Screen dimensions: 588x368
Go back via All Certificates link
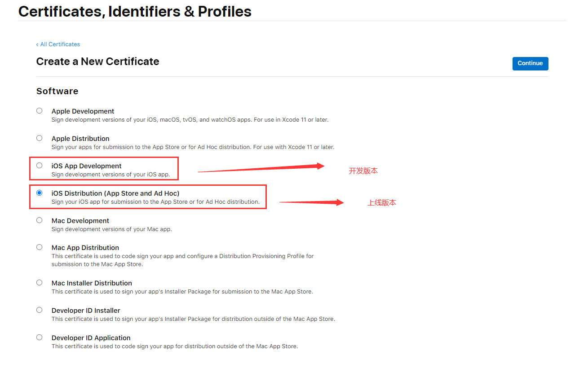coord(58,44)
